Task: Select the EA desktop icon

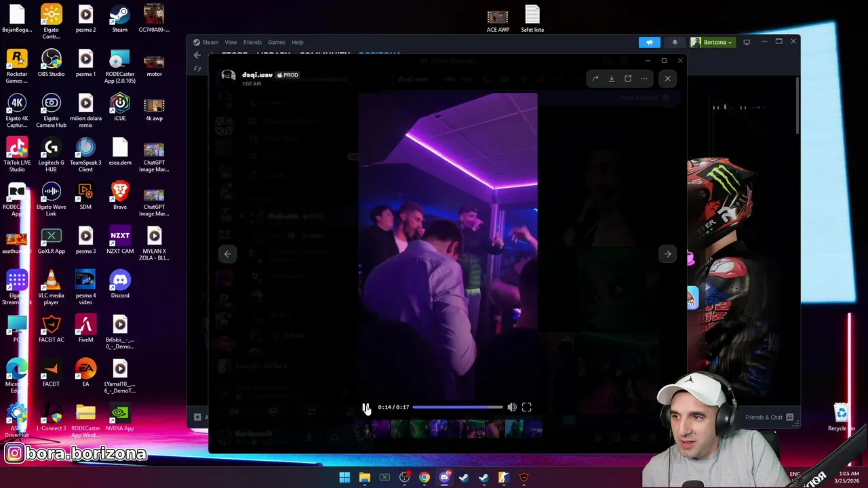Action: 85,372
